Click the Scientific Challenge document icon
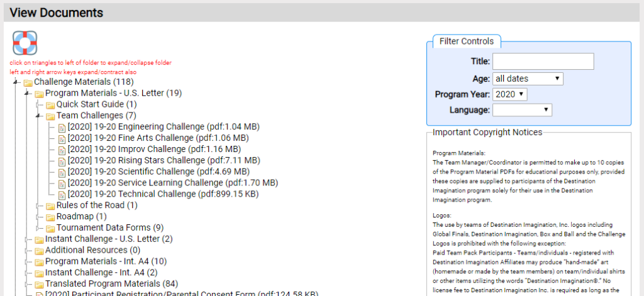Screen dimensions: 644x296 click(62, 172)
